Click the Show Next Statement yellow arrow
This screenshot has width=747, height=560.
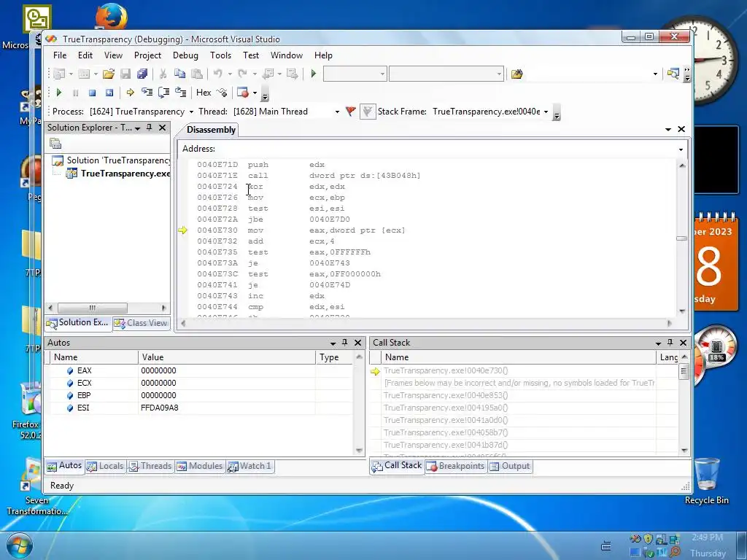[130, 93]
